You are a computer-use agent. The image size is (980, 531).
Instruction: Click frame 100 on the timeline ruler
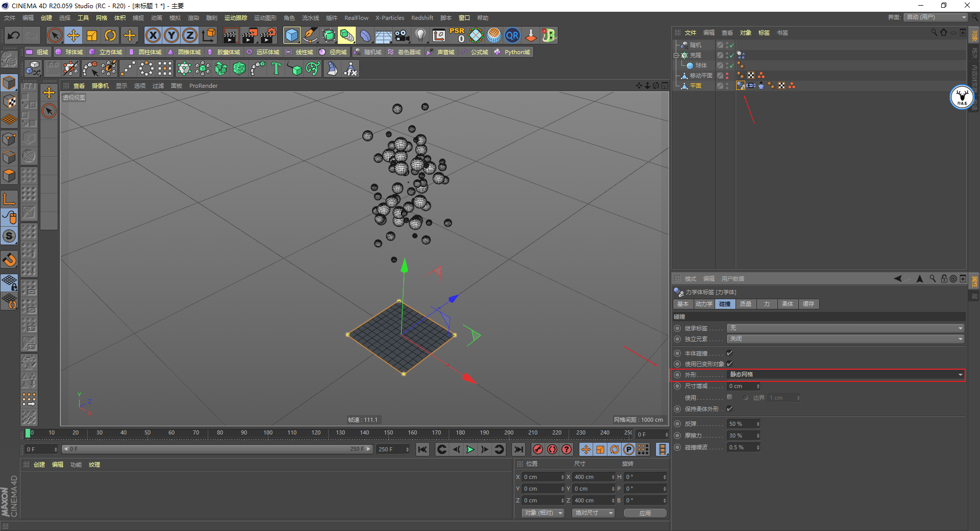tap(268, 433)
